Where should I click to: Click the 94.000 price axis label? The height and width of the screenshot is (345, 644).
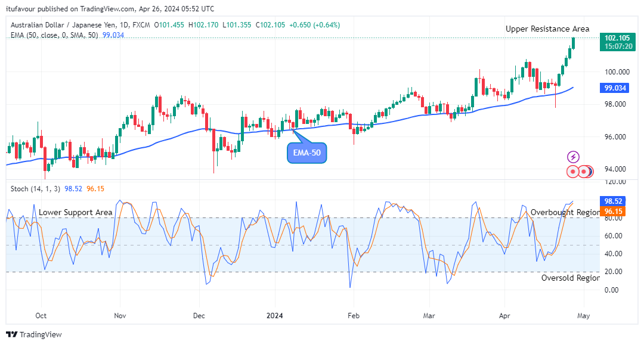pos(615,169)
